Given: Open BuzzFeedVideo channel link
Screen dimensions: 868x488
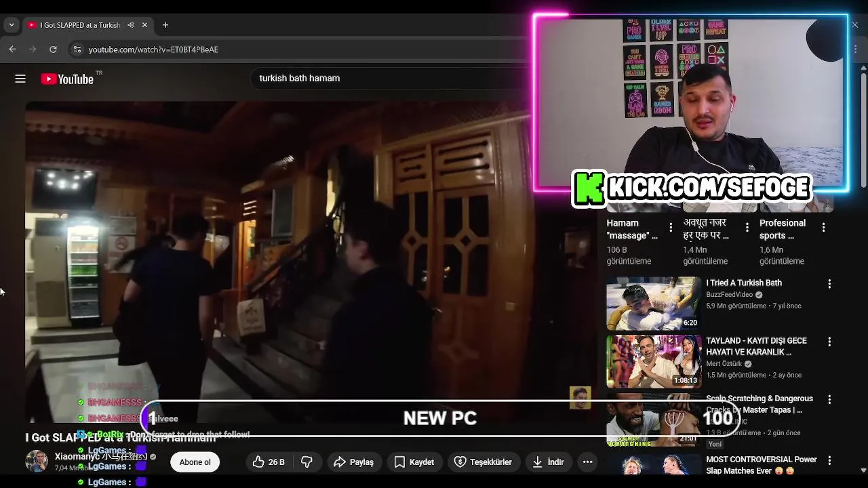Looking at the screenshot, I should [x=730, y=295].
